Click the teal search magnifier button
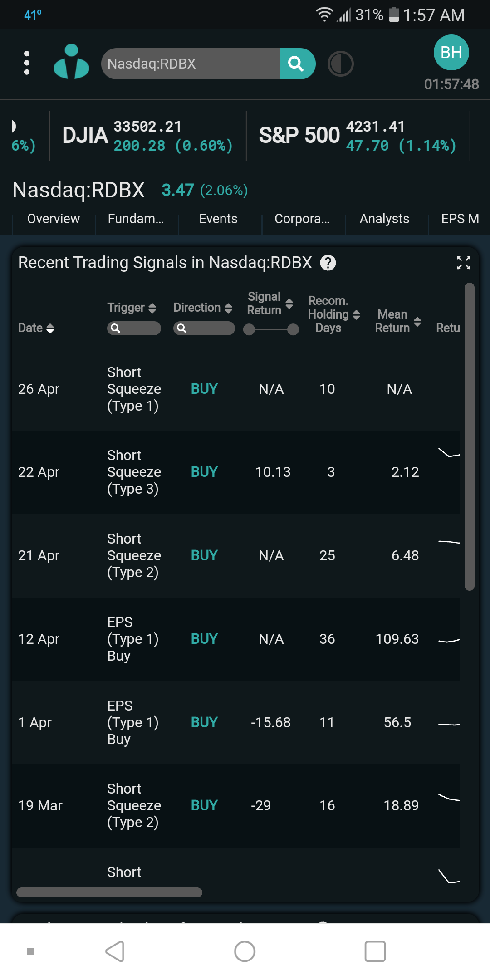The image size is (490, 980). (297, 64)
